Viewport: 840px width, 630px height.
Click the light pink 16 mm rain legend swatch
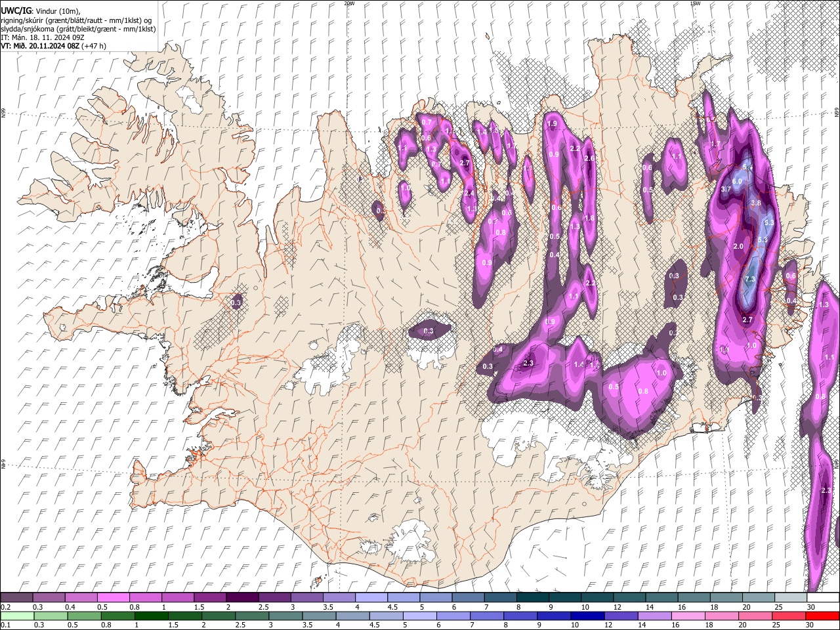(x=688, y=616)
